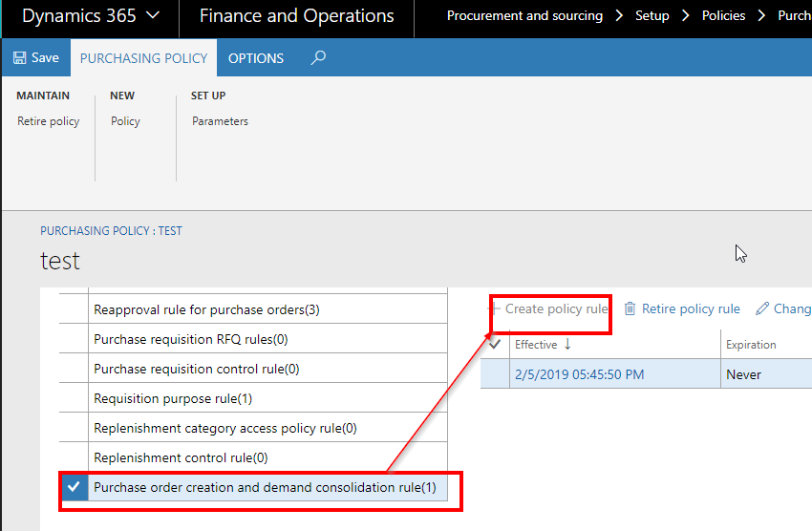
Task: Expand the Dynamics 365 dropdown chevron
Action: tap(153, 15)
